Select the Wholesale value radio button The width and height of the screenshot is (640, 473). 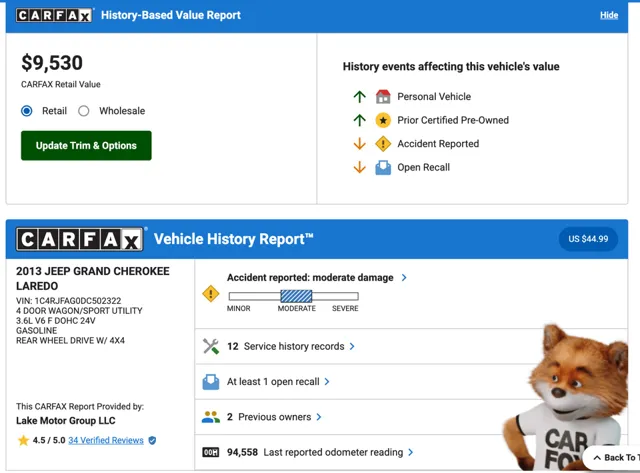(x=84, y=111)
